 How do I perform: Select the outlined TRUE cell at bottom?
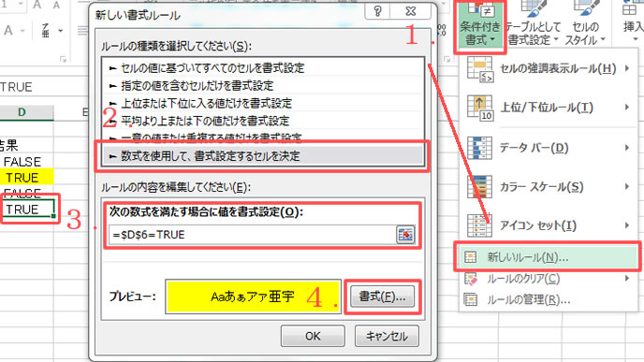(x=28, y=210)
